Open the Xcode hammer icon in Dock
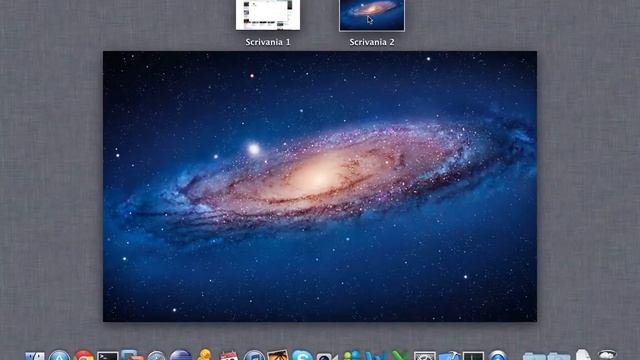 click(x=449, y=356)
